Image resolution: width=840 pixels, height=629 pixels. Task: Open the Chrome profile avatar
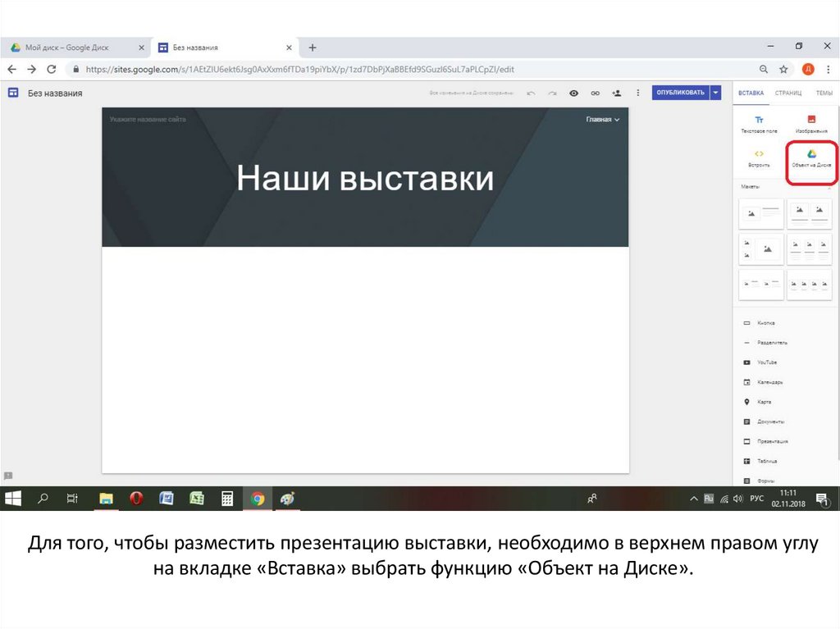click(808, 69)
